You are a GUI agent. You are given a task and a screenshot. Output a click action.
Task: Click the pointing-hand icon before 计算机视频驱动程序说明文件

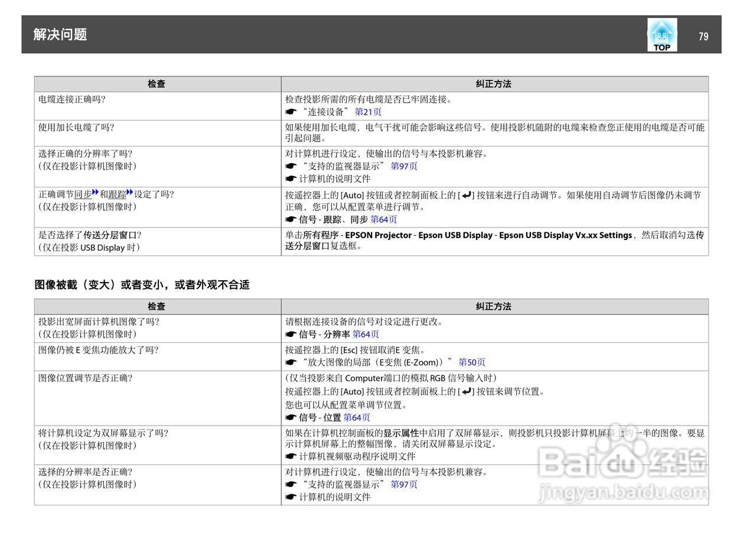(x=291, y=457)
